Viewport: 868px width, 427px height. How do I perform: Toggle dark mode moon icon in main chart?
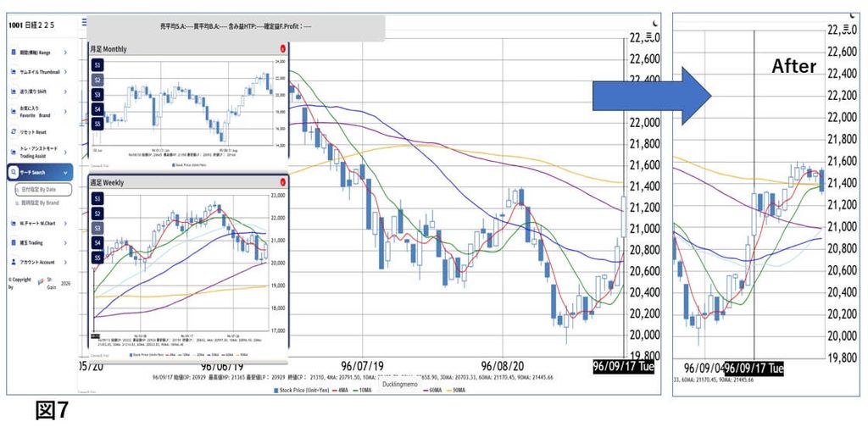[656, 23]
